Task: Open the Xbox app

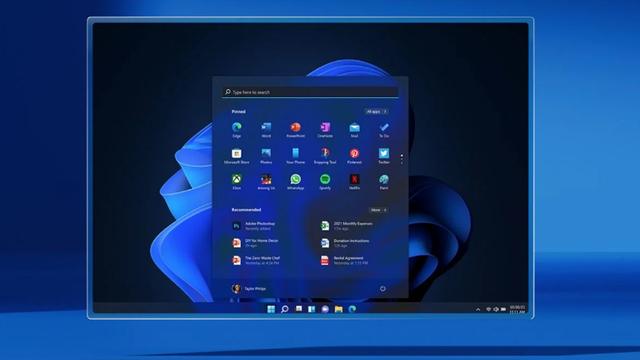Action: coord(237,182)
